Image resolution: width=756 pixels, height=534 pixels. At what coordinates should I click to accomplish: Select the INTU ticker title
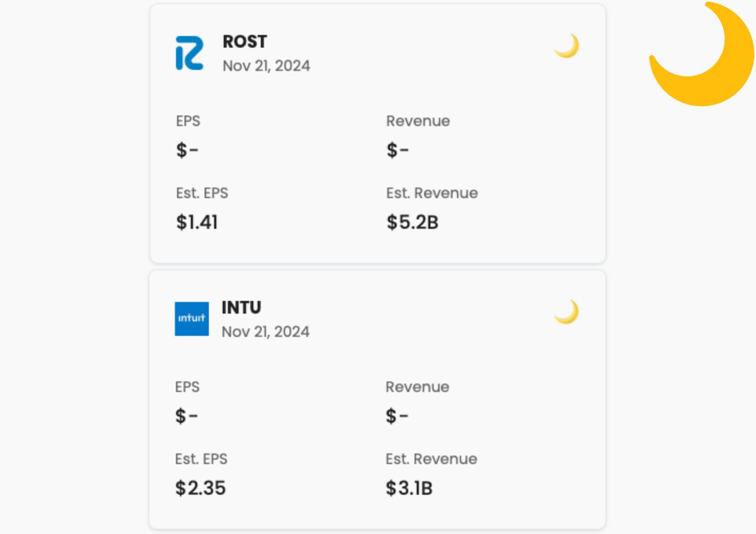pyautogui.click(x=241, y=308)
